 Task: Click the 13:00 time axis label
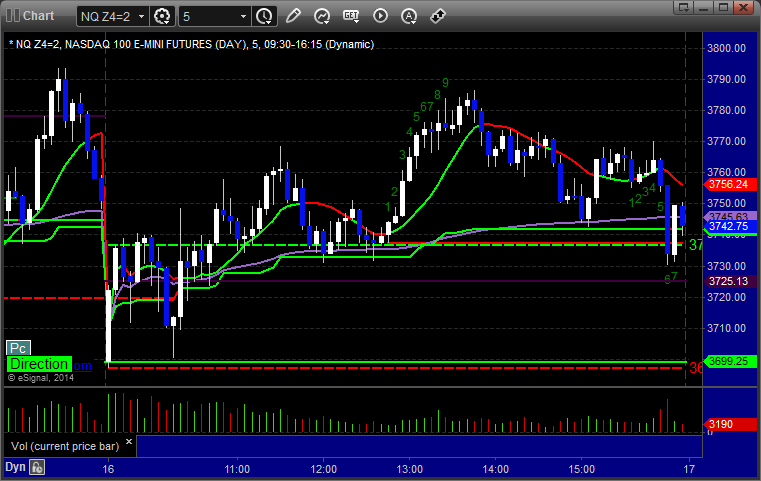(409, 469)
